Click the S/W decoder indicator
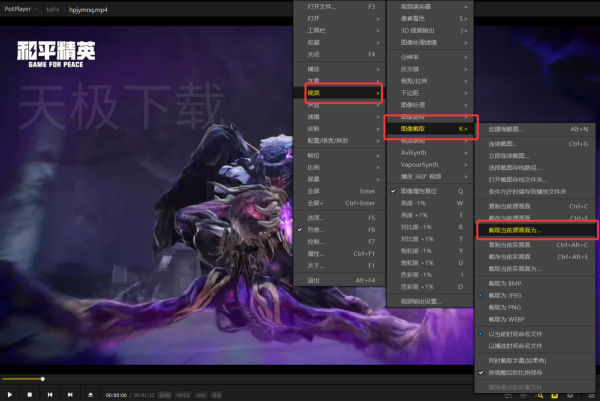The height and width of the screenshot is (401, 600). click(x=165, y=395)
